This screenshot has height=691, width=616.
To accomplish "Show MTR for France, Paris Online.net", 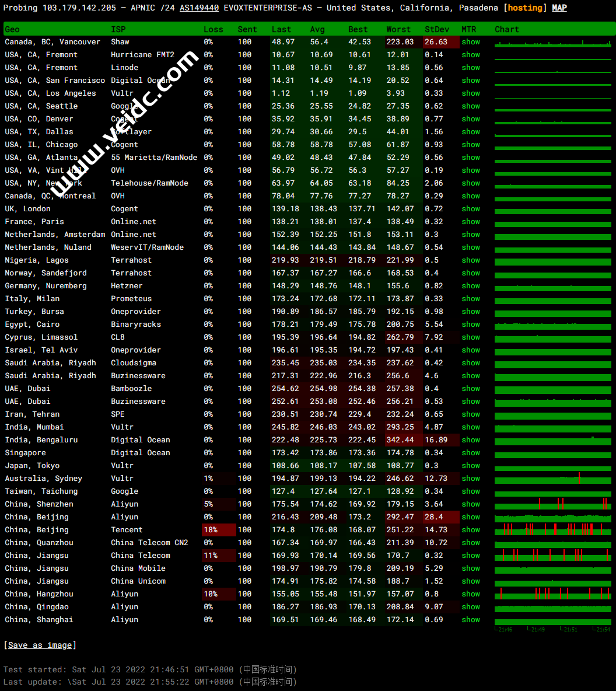I will click(x=471, y=222).
